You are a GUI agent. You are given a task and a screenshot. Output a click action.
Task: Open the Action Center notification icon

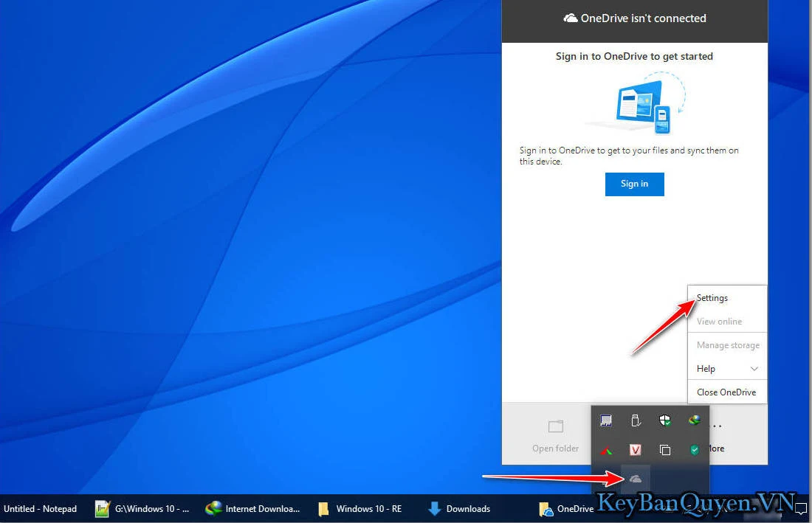click(x=801, y=508)
